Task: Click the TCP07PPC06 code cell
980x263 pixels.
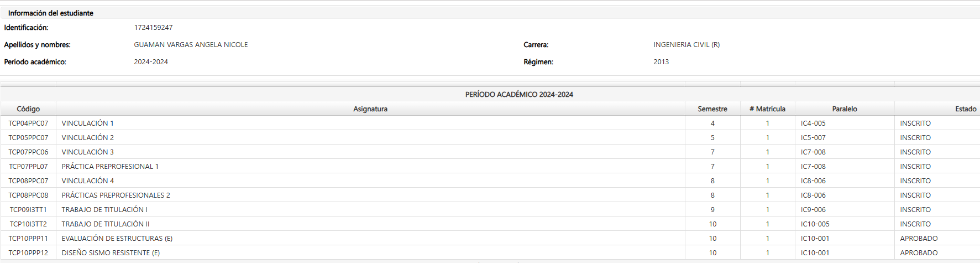Action: pos(28,152)
